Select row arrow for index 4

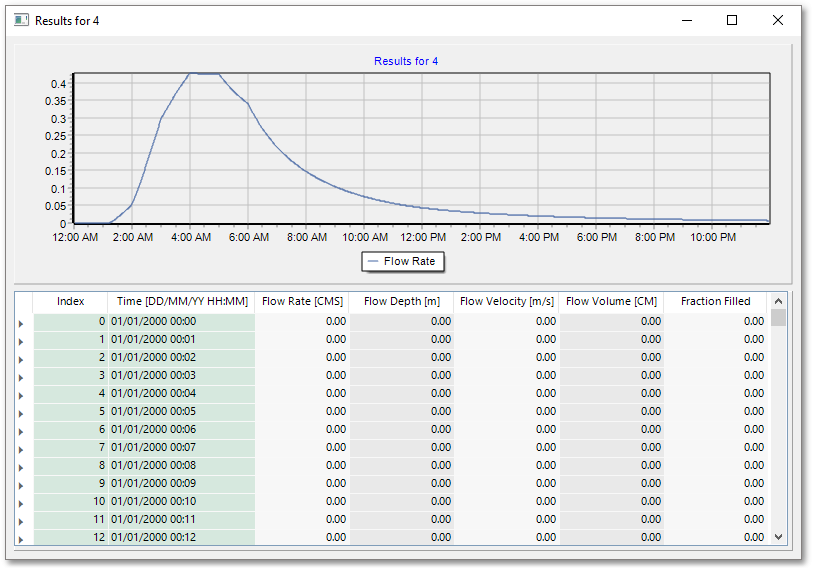tap(22, 396)
